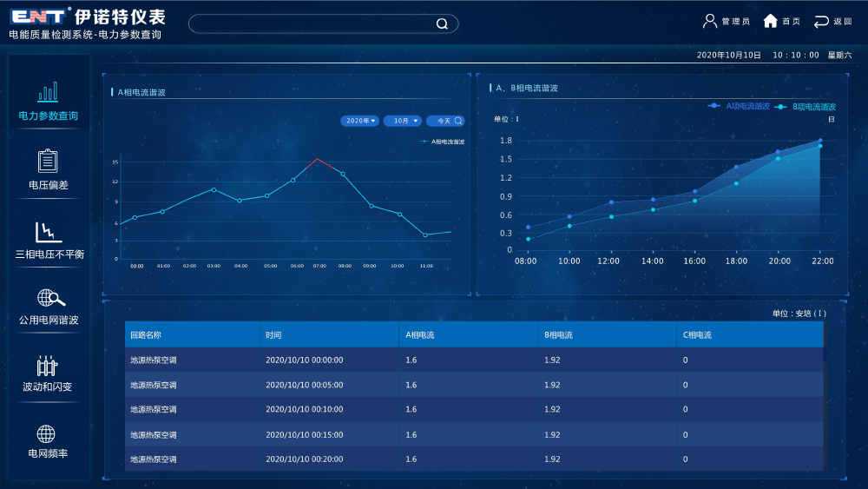Click the magnifier icon in search bar
The width and height of the screenshot is (868, 489).
[x=442, y=24]
